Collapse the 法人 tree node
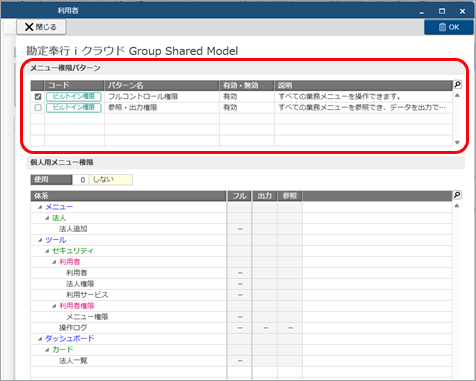476x381 pixels. click(47, 218)
